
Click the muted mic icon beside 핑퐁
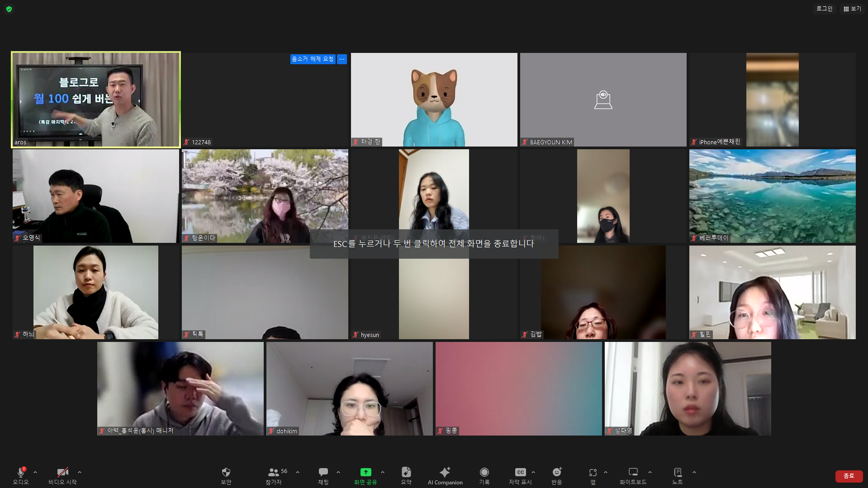click(x=440, y=431)
